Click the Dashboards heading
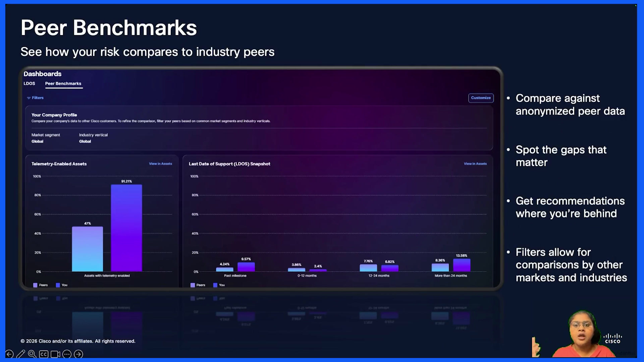 pyautogui.click(x=42, y=74)
